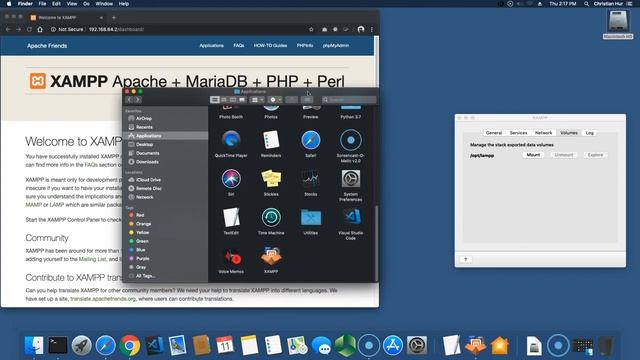Click Mount button for /opt/lampp volume
The height and width of the screenshot is (360, 640).
point(533,155)
